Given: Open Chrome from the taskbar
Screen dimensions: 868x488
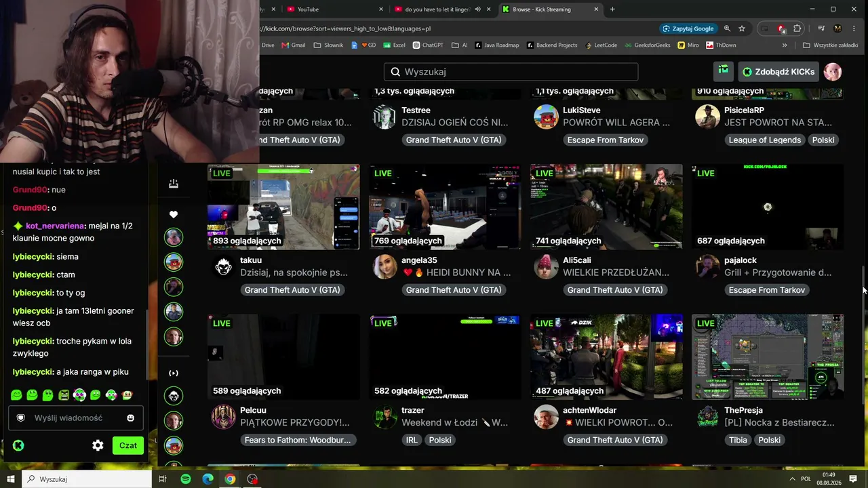Looking at the screenshot, I should click(x=230, y=479).
